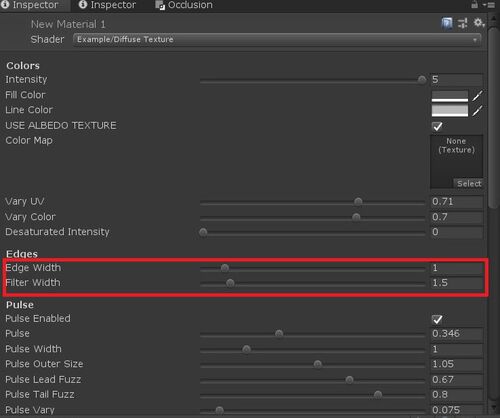Pick Fill Color with the eyedropper
Screen dimensions: 500x418
[477, 96]
